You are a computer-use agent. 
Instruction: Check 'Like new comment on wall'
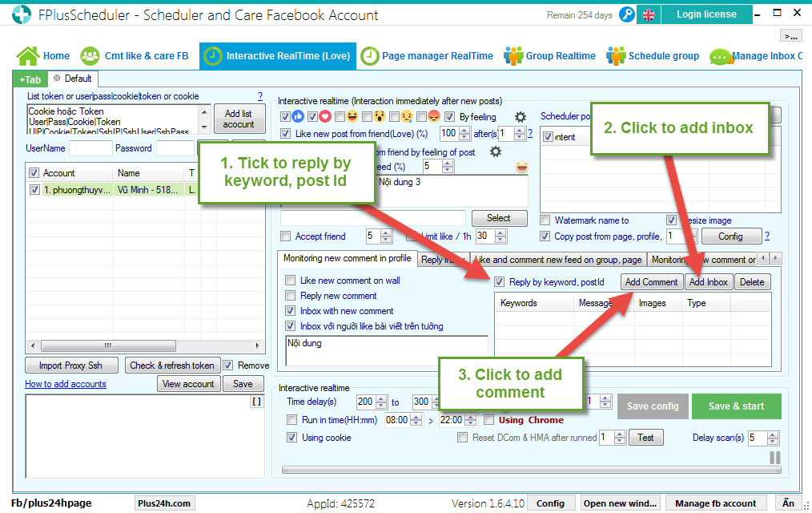[x=291, y=281]
